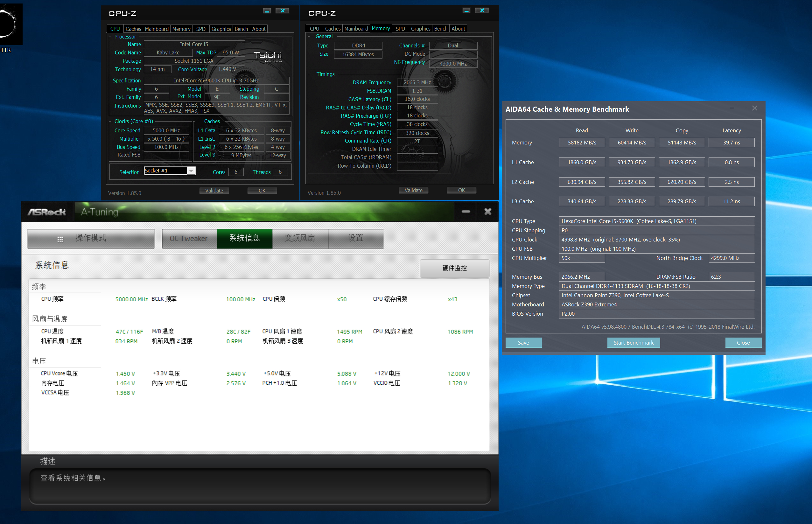Image resolution: width=812 pixels, height=524 pixels.
Task: Click the Memory Write value 60414 MB/s
Action: [632, 143]
